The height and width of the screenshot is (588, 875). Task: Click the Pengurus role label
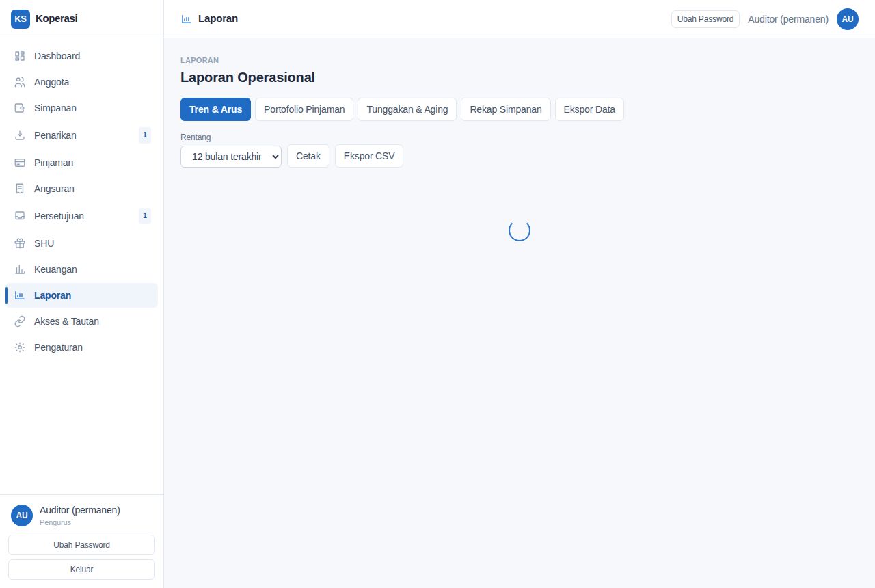pos(55,522)
